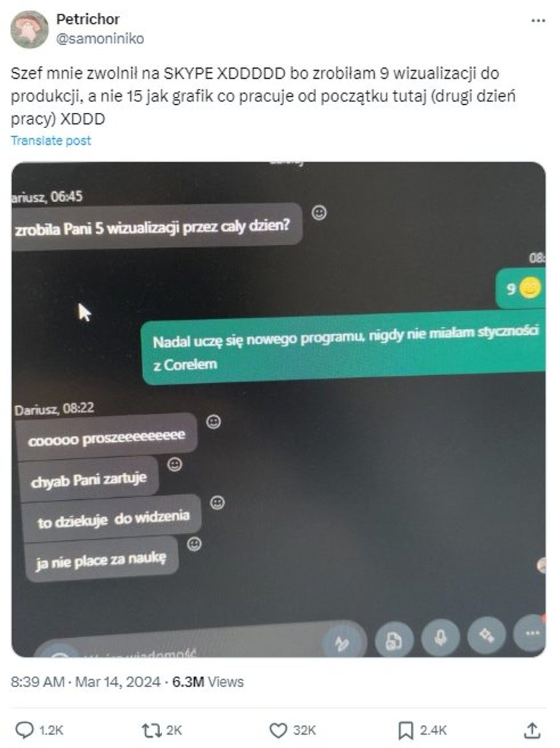Open the @samoniniko handle link
The height and width of the screenshot is (748, 560).
tap(100, 39)
